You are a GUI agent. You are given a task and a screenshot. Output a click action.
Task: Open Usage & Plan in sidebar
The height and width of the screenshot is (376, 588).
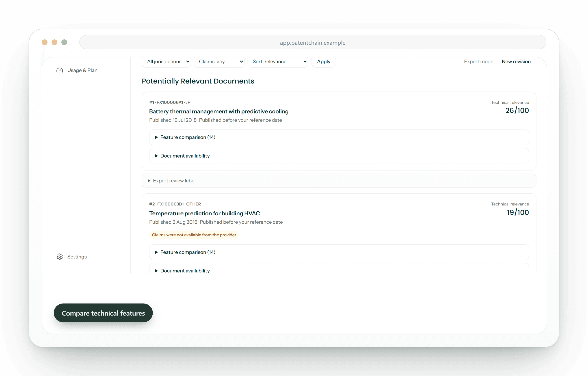[x=77, y=70]
